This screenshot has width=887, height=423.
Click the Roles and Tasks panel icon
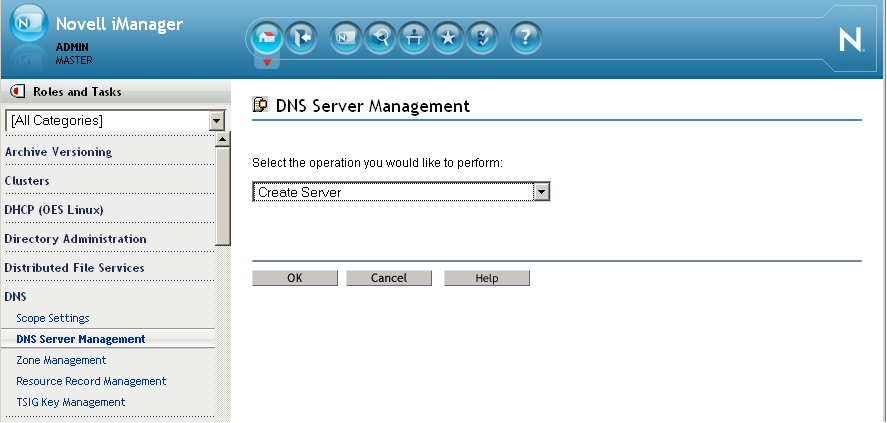tap(18, 91)
